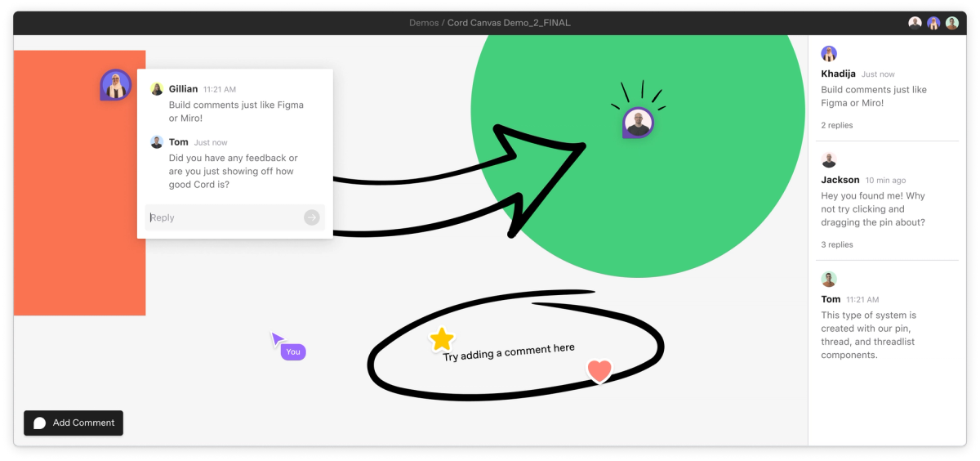Click Tom's avatar in the thread popup
The image size is (980, 461).
click(157, 141)
